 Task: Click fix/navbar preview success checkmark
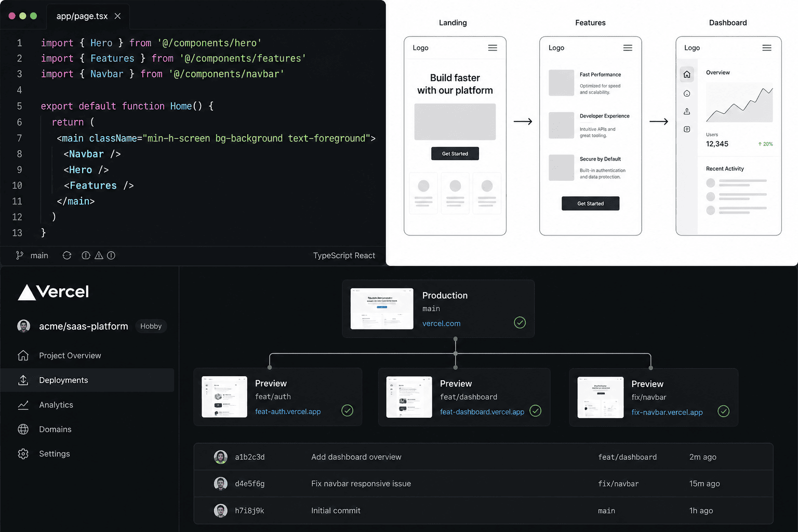(723, 411)
